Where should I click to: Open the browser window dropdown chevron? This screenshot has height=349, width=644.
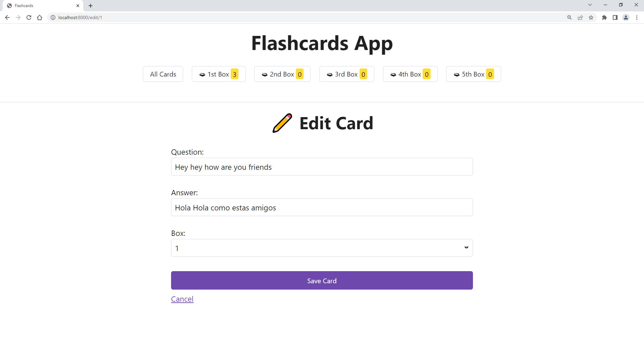click(x=590, y=5)
